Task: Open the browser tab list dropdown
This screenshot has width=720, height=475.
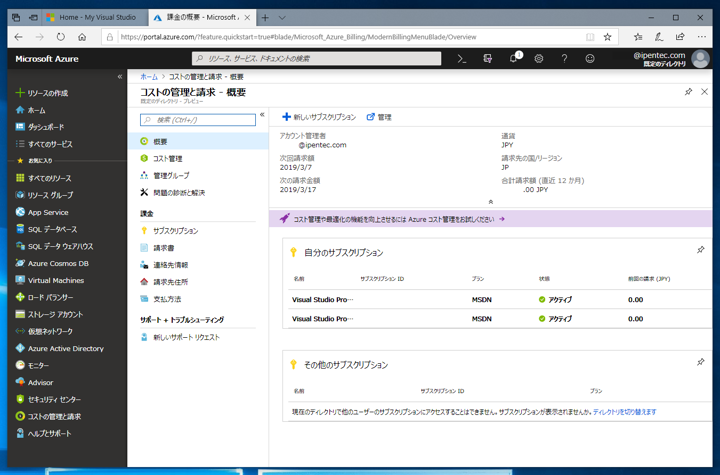Action: click(282, 18)
